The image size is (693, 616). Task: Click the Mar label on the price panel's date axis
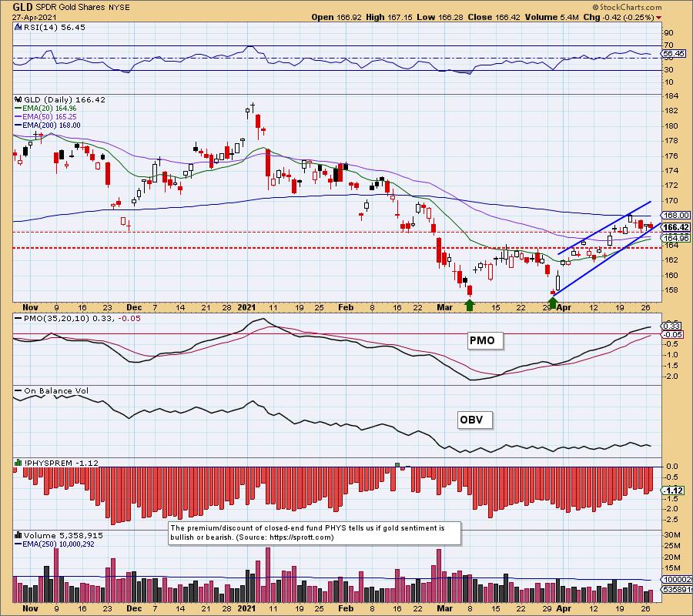444,307
